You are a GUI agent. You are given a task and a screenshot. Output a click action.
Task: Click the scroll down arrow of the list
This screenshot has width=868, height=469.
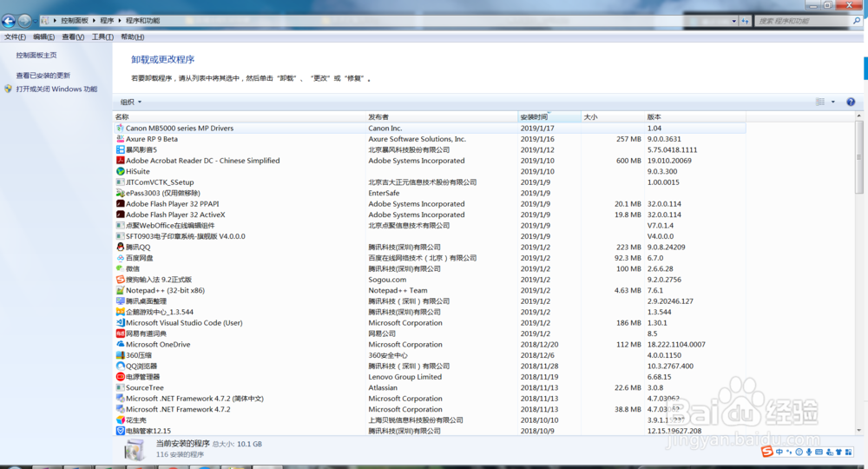pos(859,430)
